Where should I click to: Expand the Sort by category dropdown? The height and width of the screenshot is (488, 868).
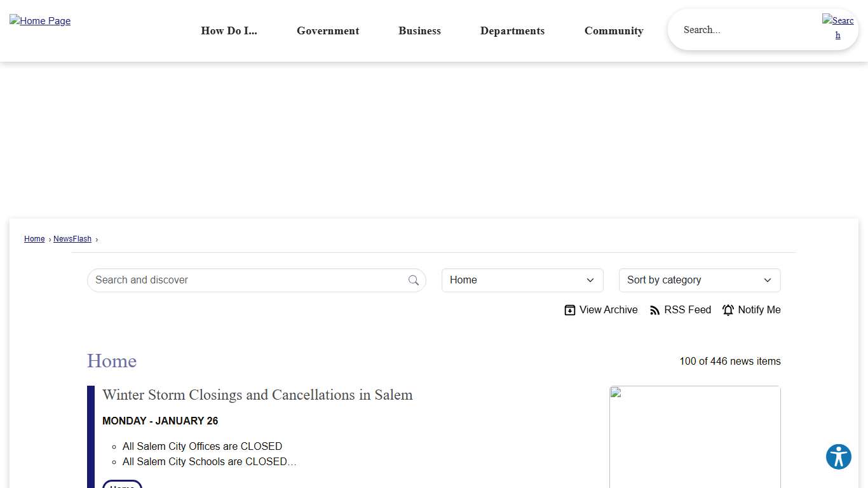point(699,280)
